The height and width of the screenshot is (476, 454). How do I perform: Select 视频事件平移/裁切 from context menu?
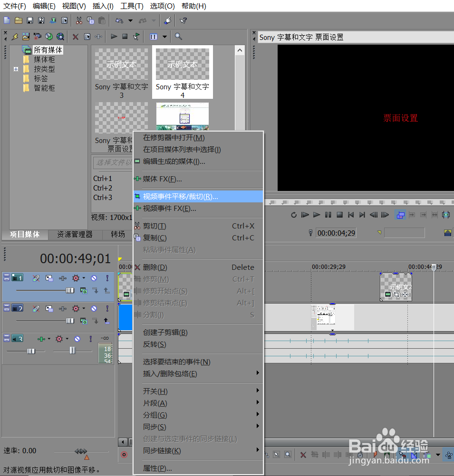[x=198, y=196]
